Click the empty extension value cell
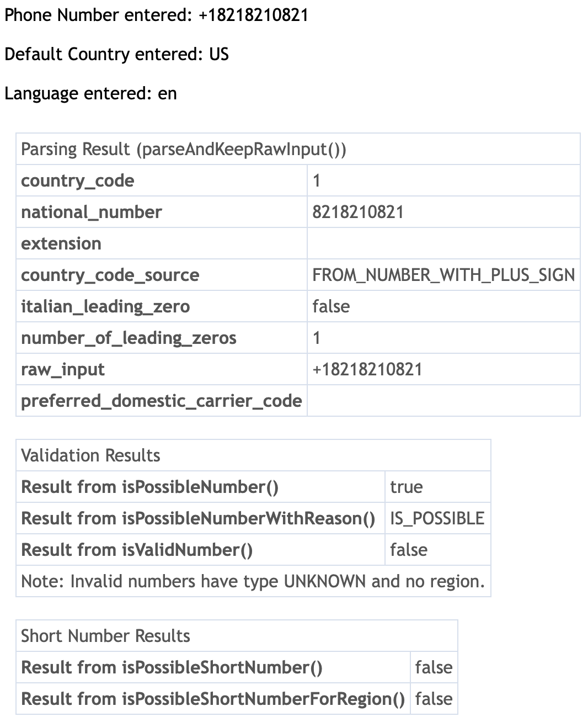 tap(443, 243)
